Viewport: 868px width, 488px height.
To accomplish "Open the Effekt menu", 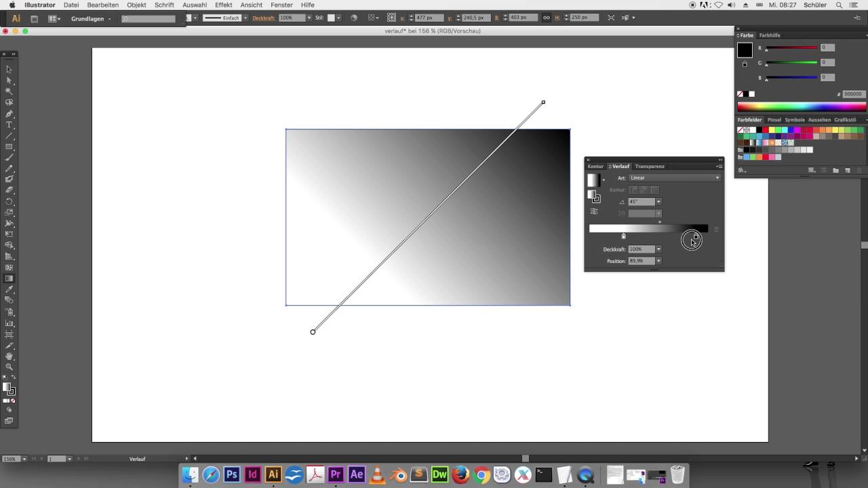I will pos(224,5).
